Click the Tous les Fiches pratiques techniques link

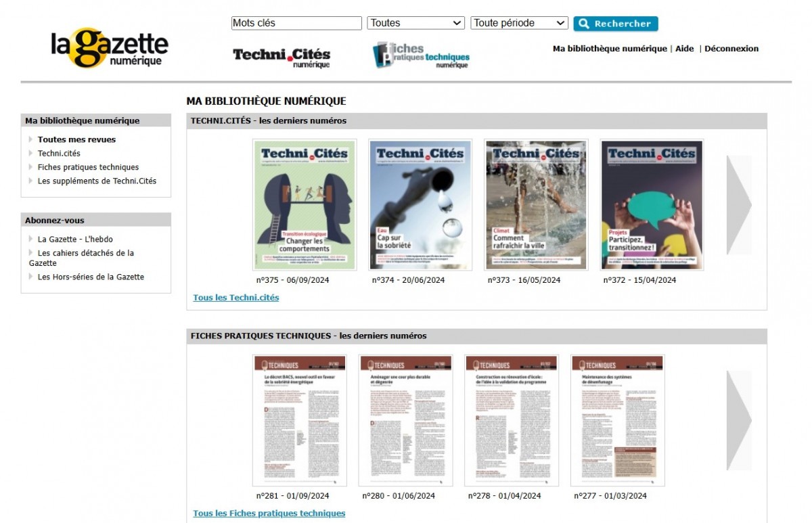pyautogui.click(x=269, y=514)
